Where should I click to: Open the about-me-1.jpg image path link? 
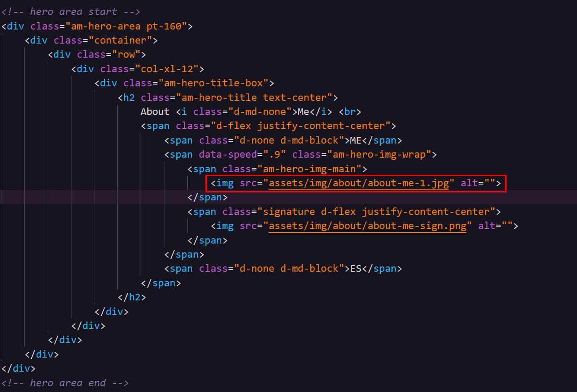[x=358, y=183]
